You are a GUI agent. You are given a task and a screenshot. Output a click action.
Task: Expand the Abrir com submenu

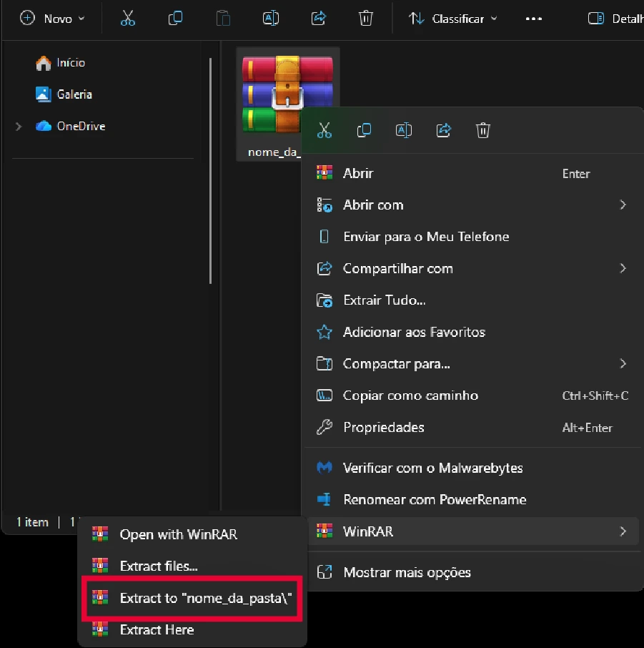622,205
